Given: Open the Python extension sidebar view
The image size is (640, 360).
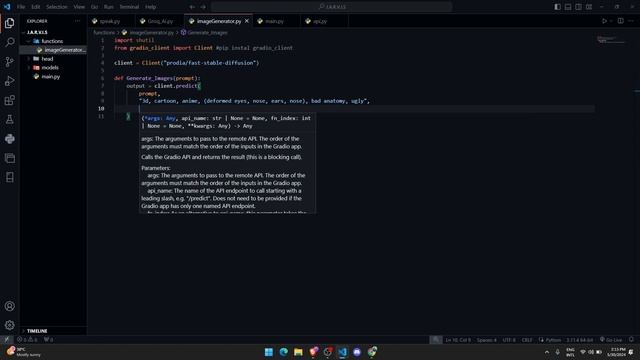Looking at the screenshot, I should [9, 139].
